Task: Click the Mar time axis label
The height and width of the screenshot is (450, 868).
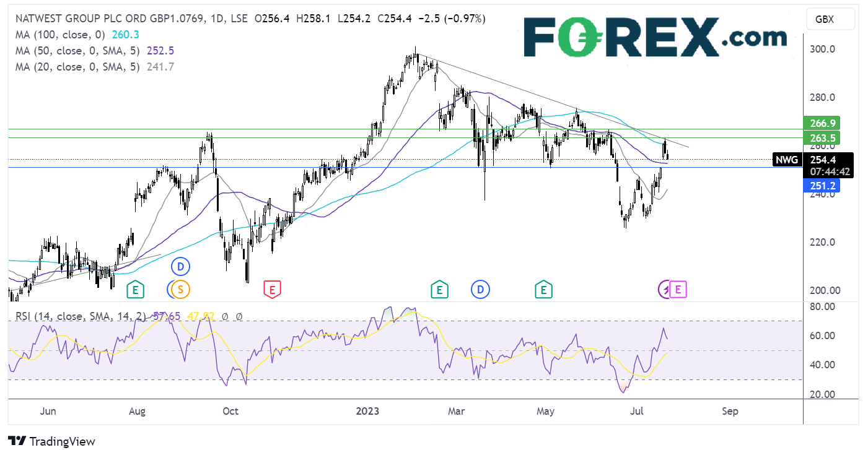Action: click(457, 411)
